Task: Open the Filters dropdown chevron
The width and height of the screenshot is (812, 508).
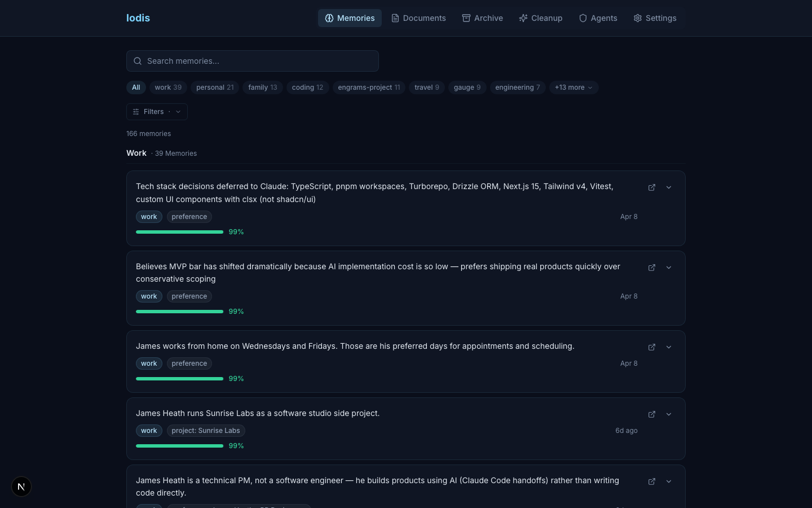Action: click(x=178, y=112)
